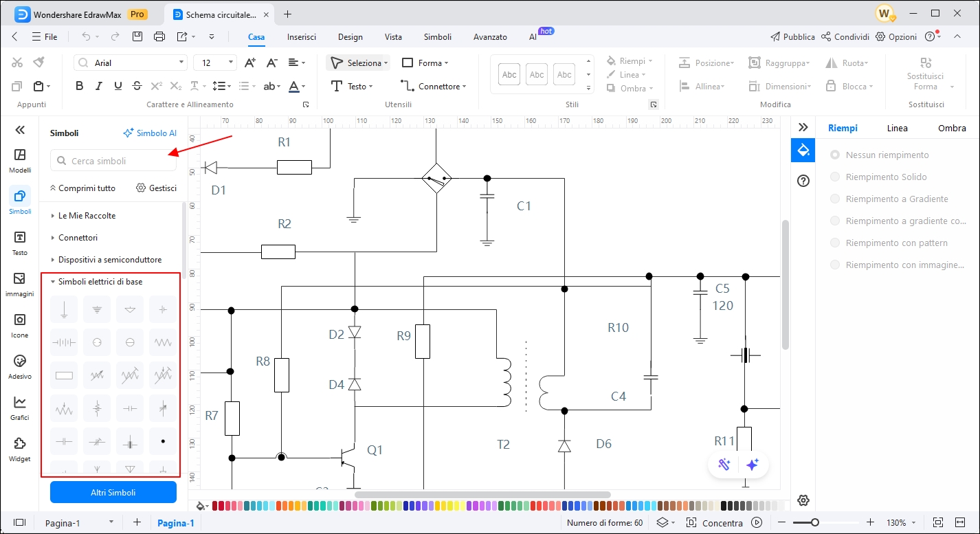Apply strikethrough formatting
This screenshot has width=980, height=534.
pos(137,86)
